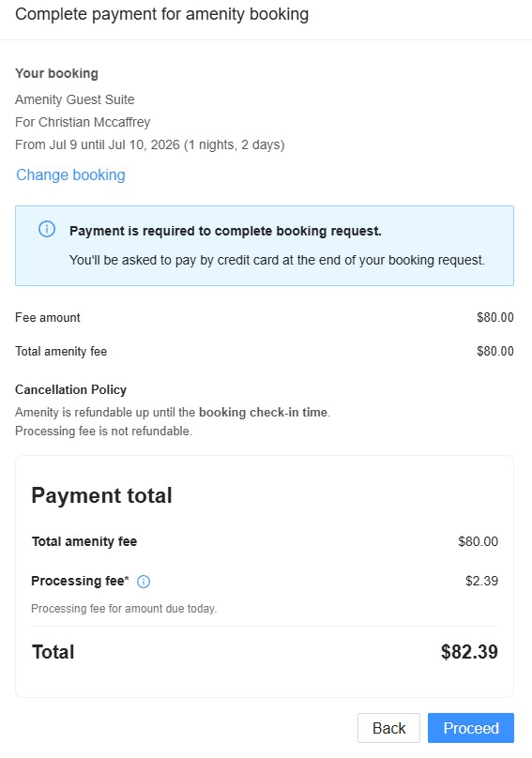Click the 'Payment is required' notice title
Screen dimensions: 532x758
(x=225, y=231)
